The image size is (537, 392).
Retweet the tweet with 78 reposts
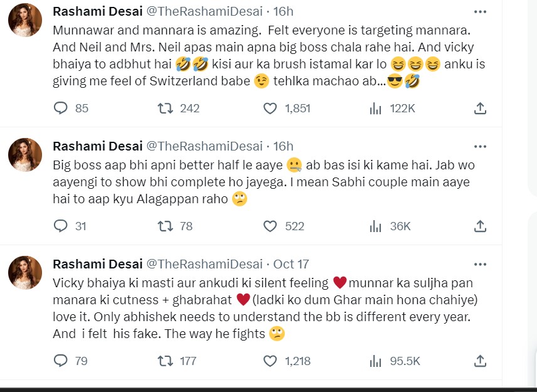click(x=165, y=226)
